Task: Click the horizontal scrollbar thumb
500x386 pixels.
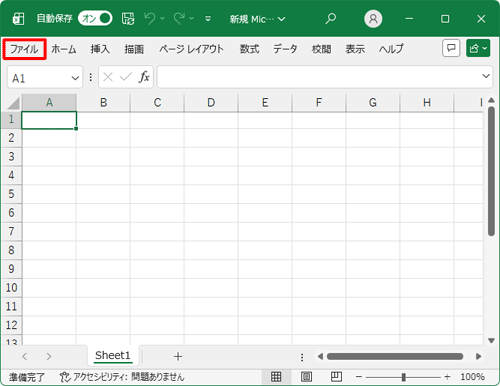Action: [x=395, y=356]
